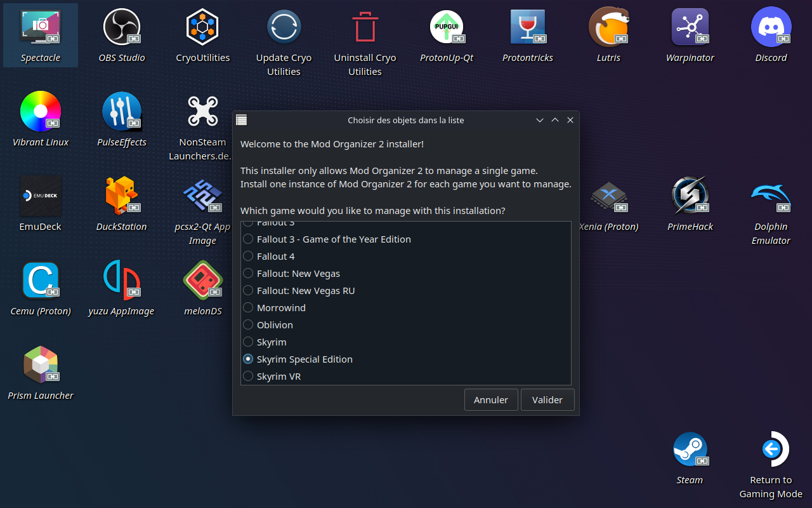
Task: Open the PrimeHack desktop icon
Action: click(690, 196)
